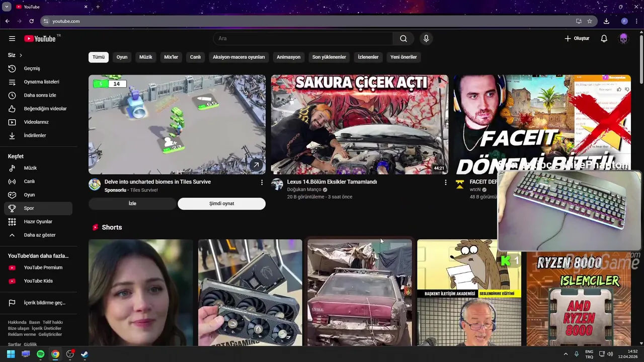Open Steam from the taskbar

tap(85, 354)
